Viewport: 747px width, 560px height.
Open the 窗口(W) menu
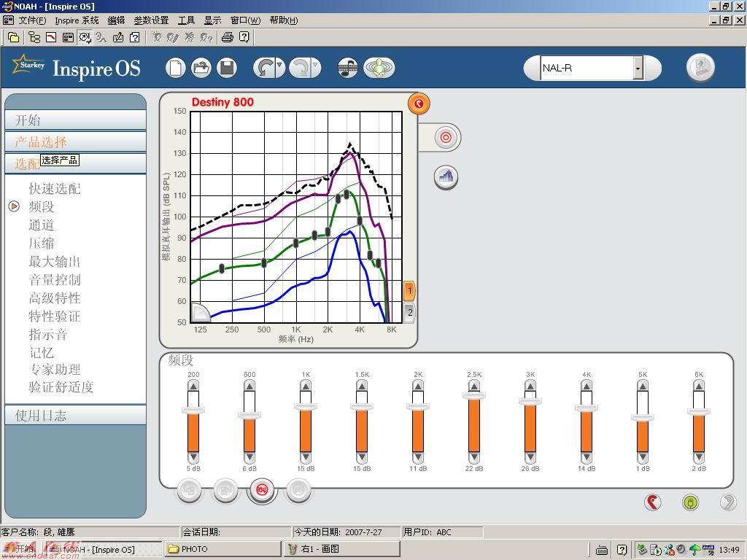[x=245, y=20]
